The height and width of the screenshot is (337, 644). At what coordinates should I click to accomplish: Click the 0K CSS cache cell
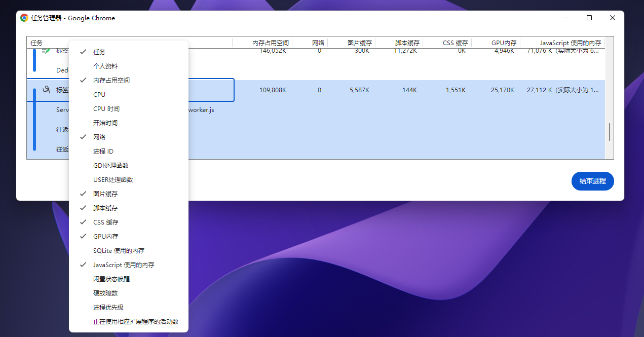(462, 51)
